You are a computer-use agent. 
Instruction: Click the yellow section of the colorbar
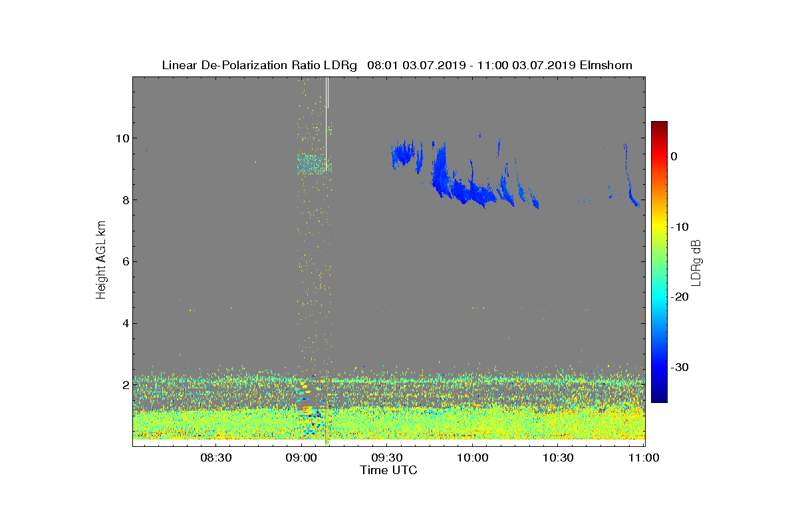pos(659,227)
